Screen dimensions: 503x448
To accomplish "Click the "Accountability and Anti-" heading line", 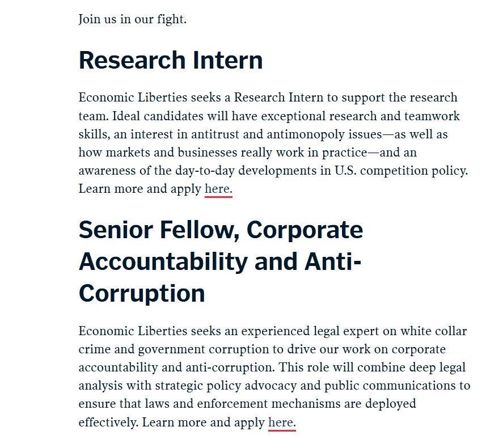I will (220, 261).
